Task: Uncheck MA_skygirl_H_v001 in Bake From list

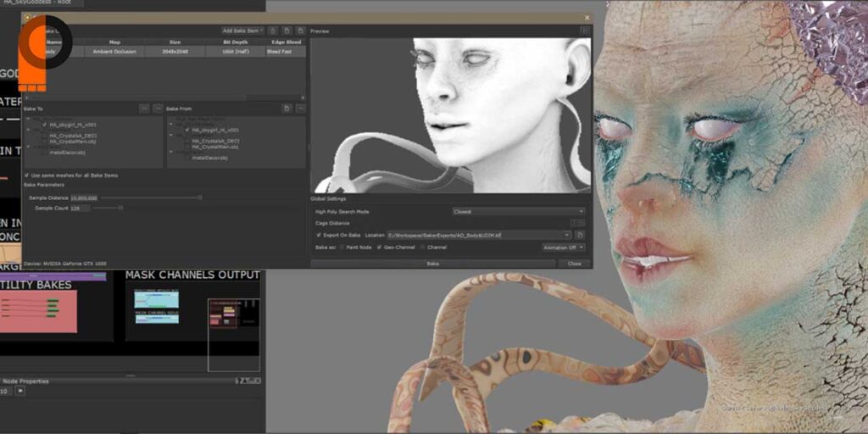Action: coord(187,130)
